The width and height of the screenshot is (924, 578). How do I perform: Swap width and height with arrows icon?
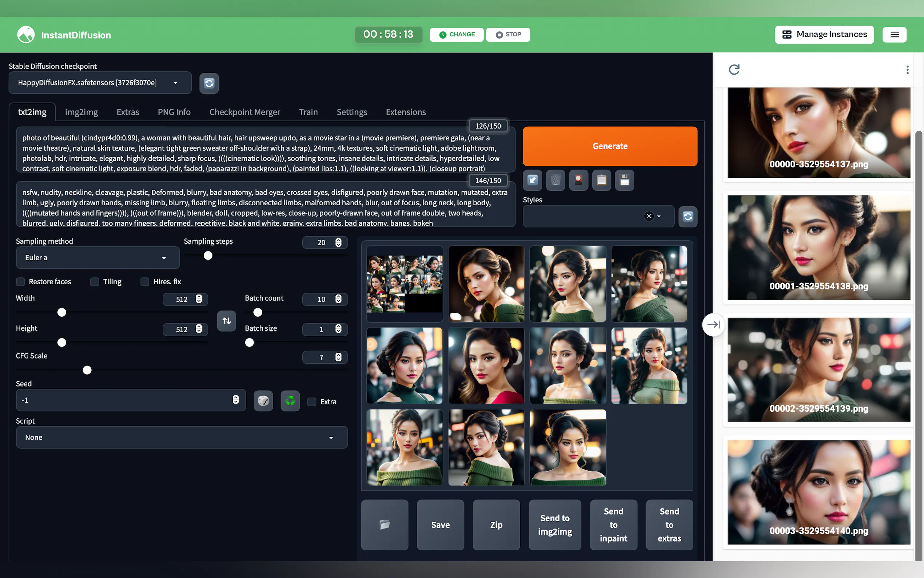[x=227, y=321]
